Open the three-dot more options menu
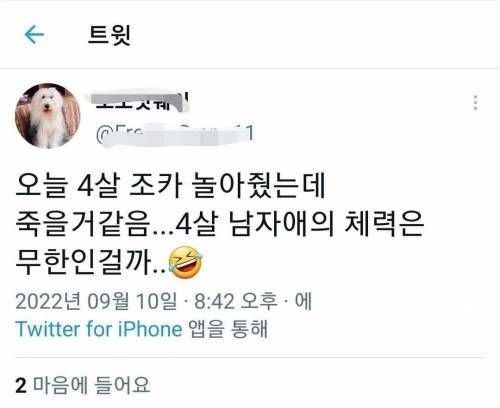 click(475, 103)
